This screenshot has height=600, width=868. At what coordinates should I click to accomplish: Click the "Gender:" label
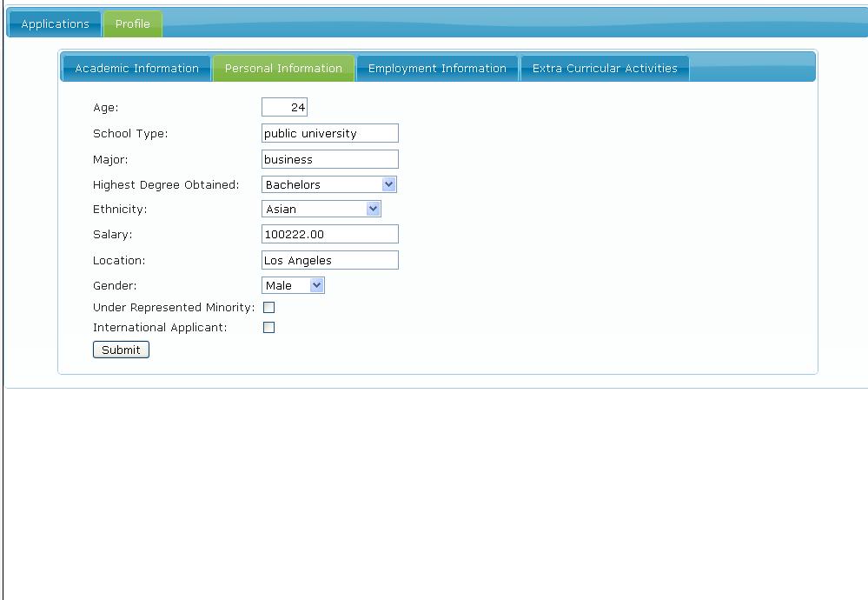[x=115, y=285]
